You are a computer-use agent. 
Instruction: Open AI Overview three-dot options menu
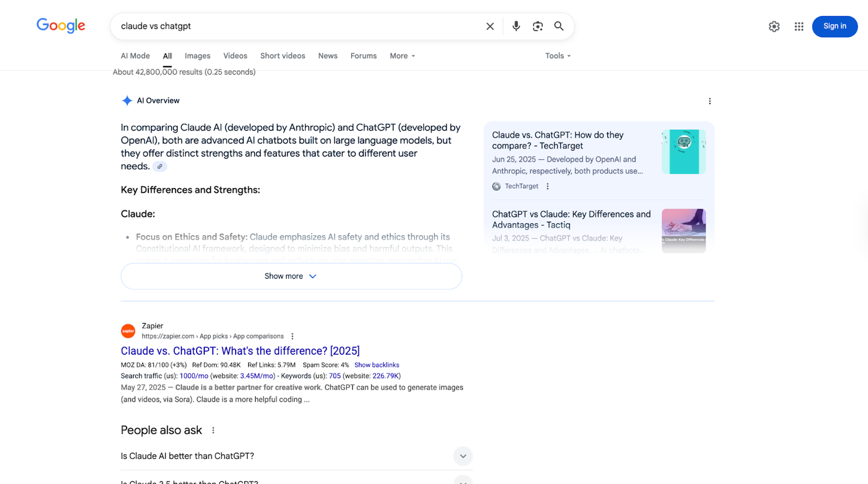(x=710, y=101)
